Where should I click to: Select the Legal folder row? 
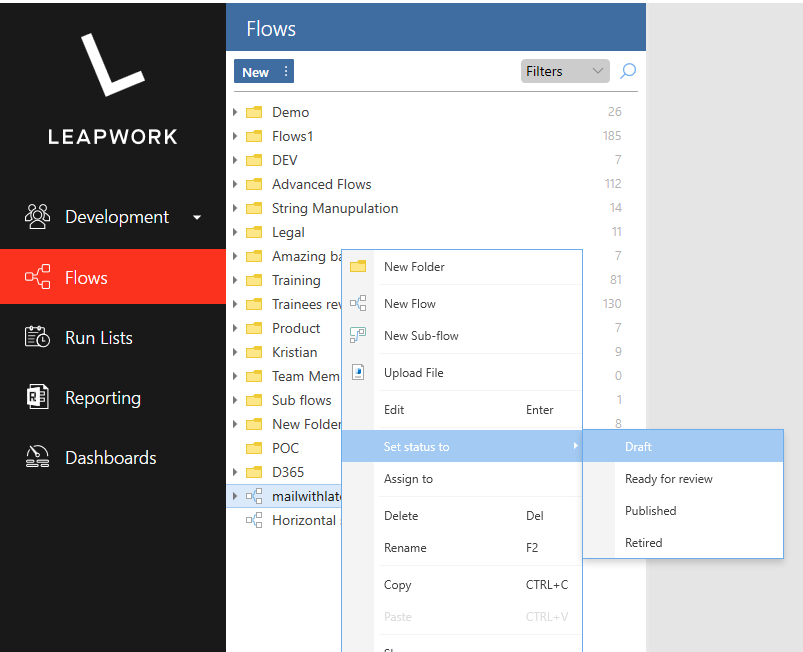436,232
